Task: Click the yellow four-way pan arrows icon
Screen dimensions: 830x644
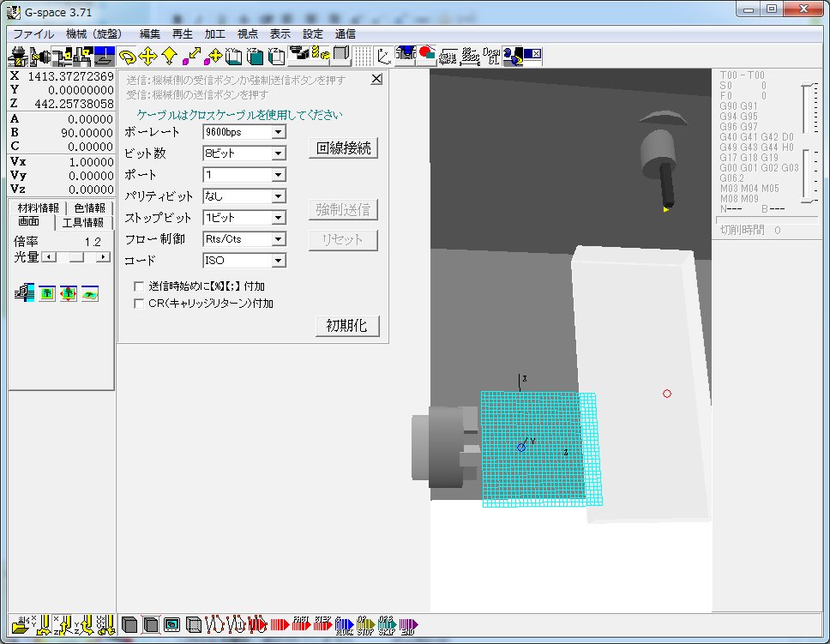Action: click(x=148, y=57)
